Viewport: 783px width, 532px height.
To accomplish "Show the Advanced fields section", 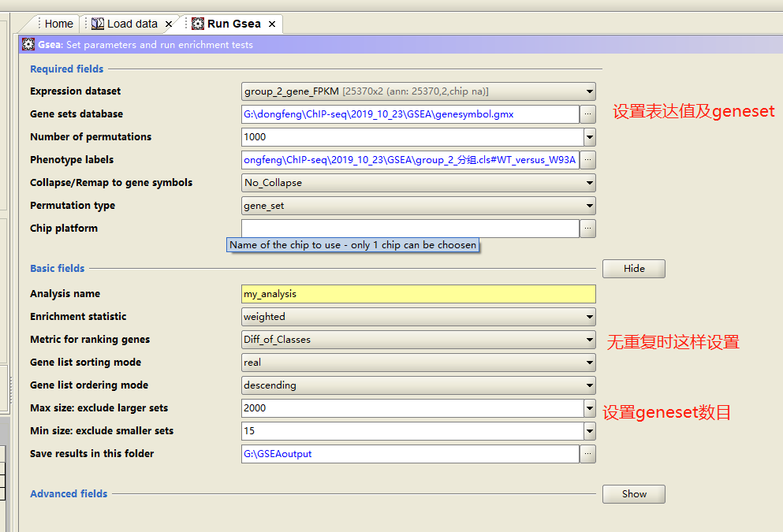I will (x=633, y=494).
